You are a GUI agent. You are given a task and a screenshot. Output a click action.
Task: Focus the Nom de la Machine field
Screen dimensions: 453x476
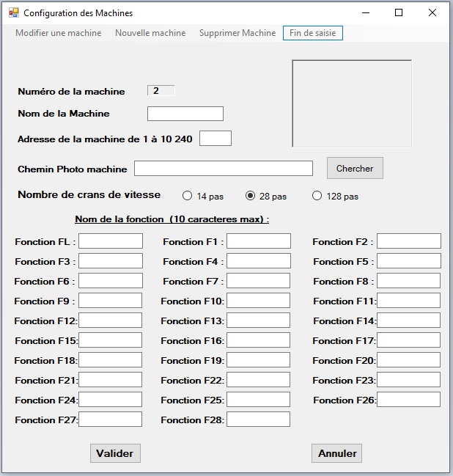point(185,114)
